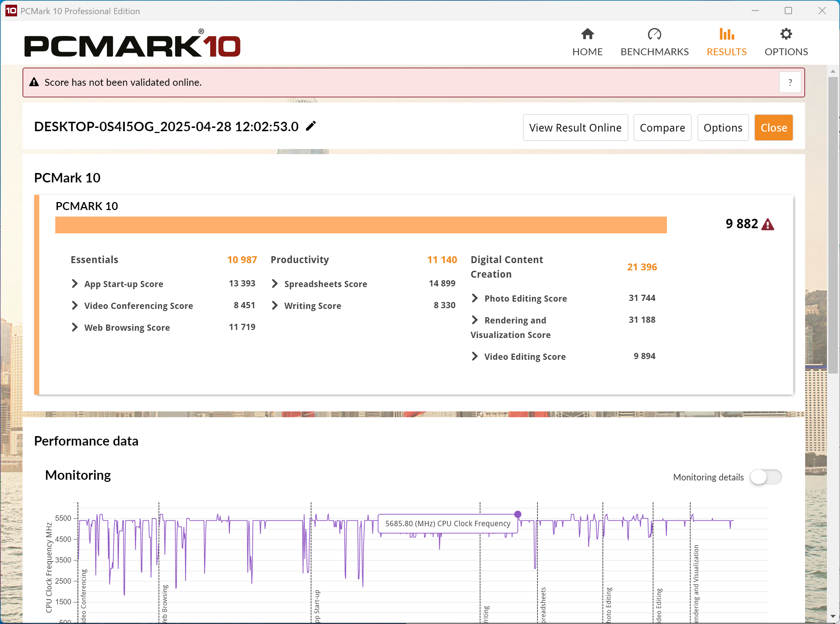Minimize the PCMark 10 window
840x624 pixels.
[x=755, y=11]
